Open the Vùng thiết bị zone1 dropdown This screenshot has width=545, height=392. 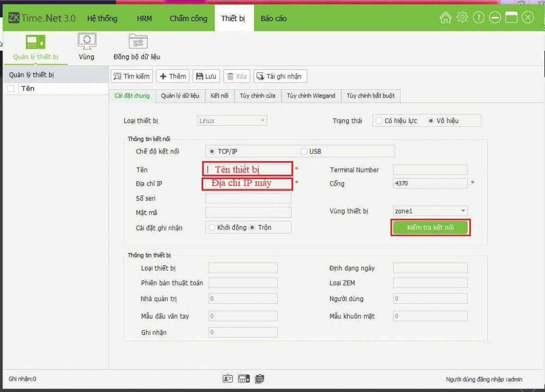click(x=430, y=211)
